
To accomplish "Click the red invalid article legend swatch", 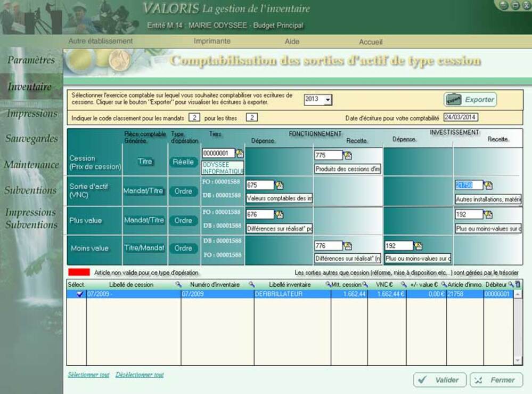I will tap(78, 272).
